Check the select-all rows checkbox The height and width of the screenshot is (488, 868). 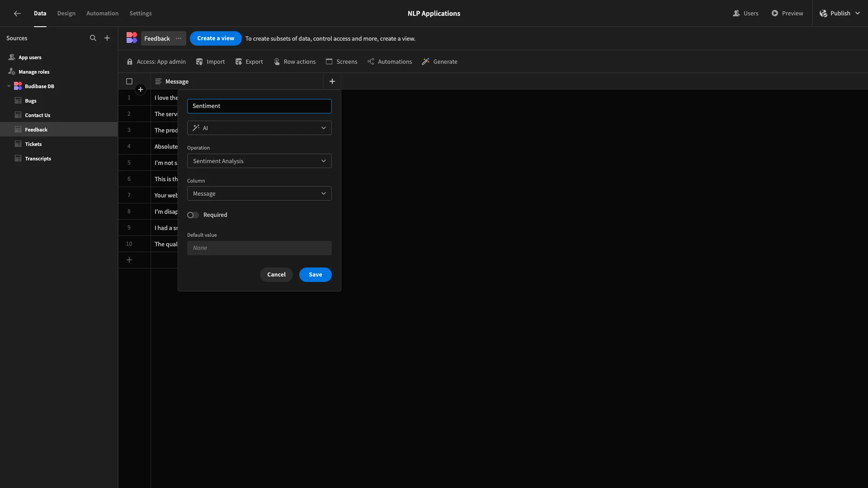(x=129, y=81)
